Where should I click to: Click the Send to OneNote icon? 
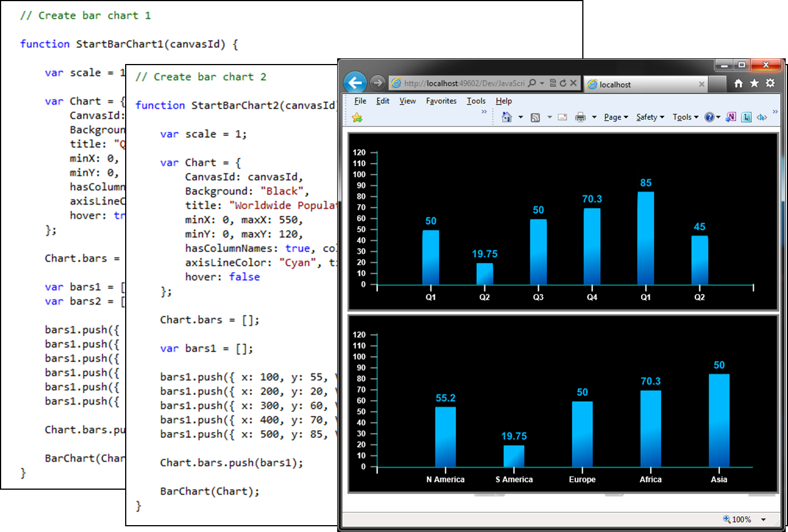coord(731,117)
